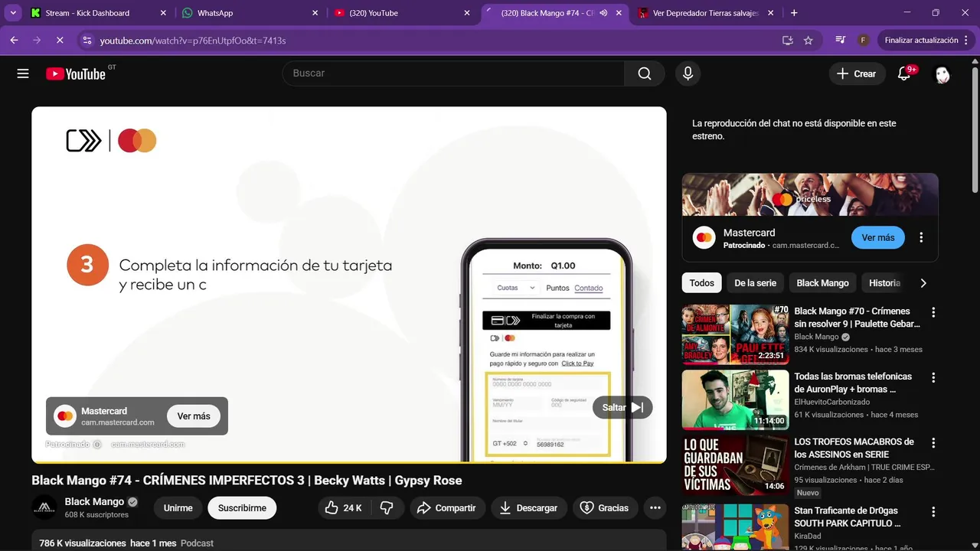
Task: Select the Historia filter chip
Action: 884,283
